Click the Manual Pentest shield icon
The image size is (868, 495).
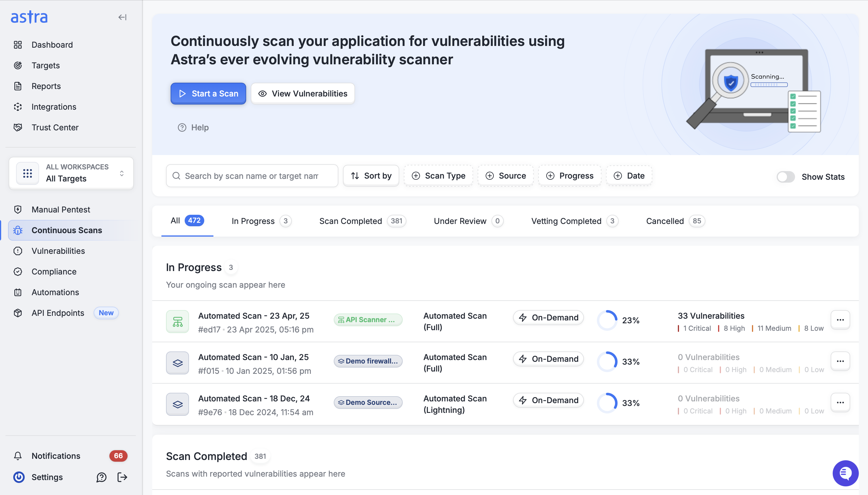(18, 209)
